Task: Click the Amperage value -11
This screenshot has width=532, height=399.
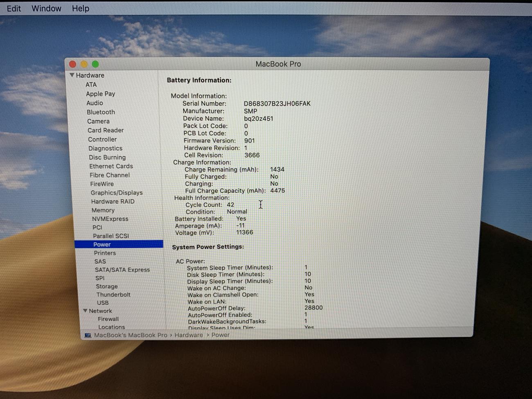Action: 240,225
